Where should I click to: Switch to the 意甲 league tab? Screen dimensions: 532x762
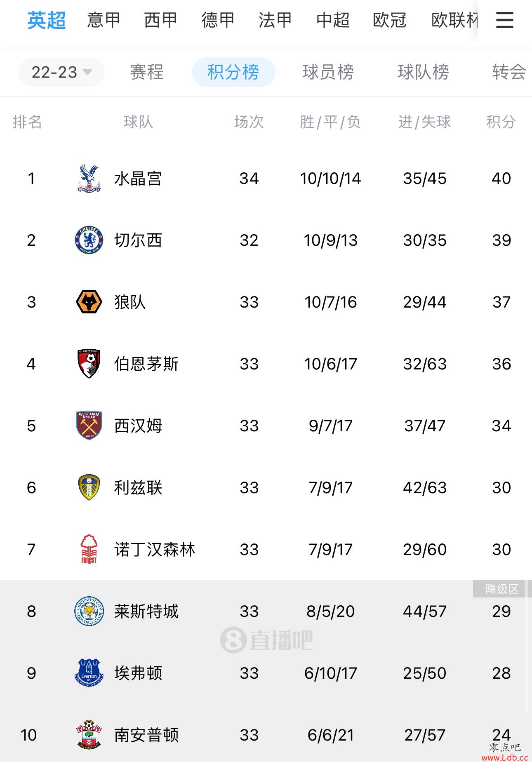(x=104, y=20)
